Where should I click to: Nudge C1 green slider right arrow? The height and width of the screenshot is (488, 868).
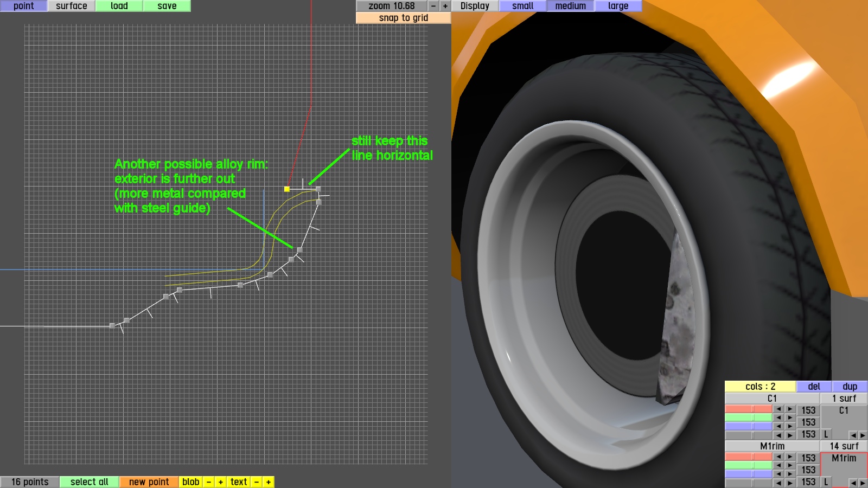click(790, 418)
